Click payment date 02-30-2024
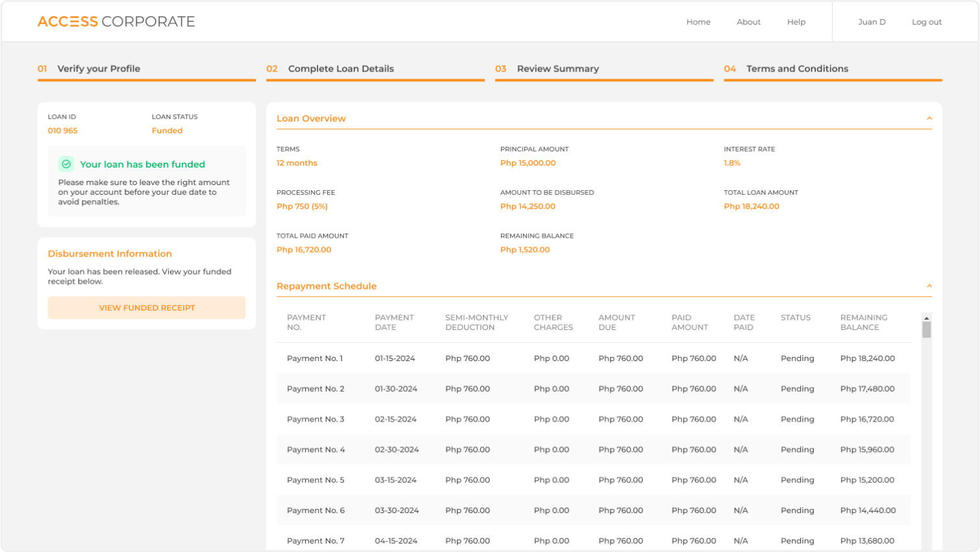 click(x=397, y=450)
